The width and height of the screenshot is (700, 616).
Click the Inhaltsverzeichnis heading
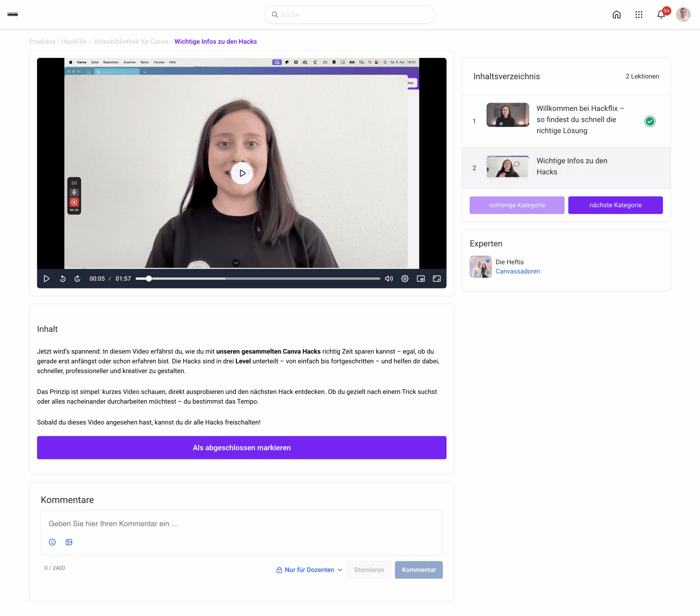point(507,76)
